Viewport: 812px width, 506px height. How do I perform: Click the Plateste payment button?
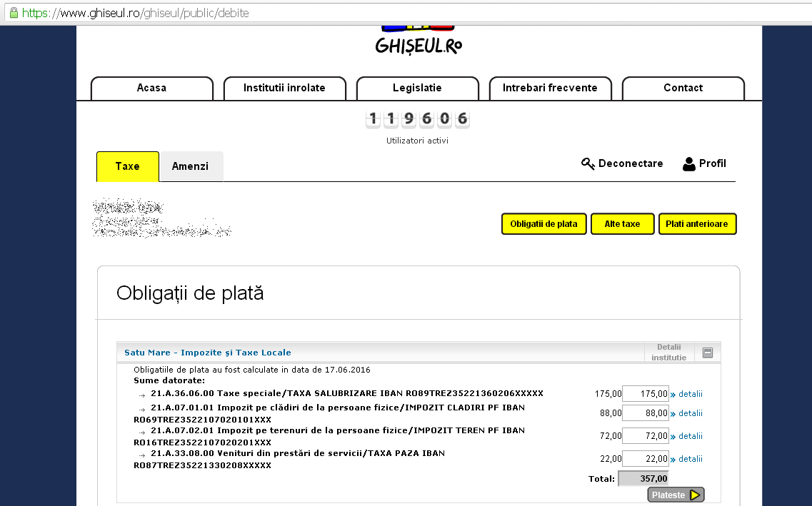[x=676, y=495]
